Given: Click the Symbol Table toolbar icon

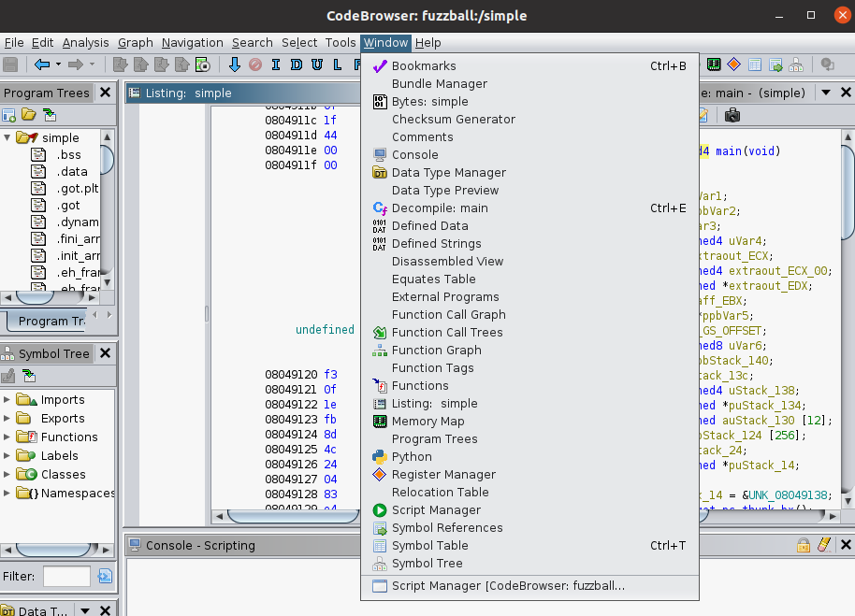Looking at the screenshot, I should point(755,64).
